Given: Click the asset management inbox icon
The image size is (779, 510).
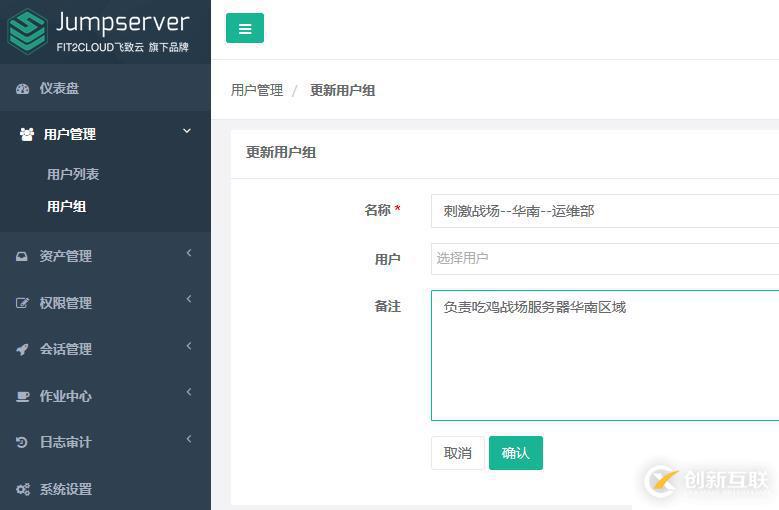Looking at the screenshot, I should (21, 256).
